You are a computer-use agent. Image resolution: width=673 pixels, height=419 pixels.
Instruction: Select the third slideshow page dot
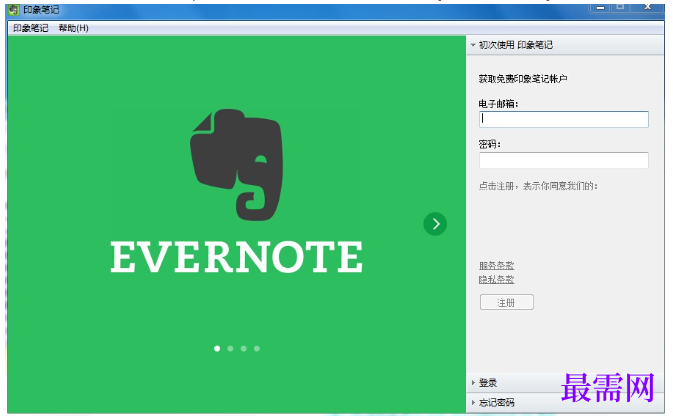tap(244, 349)
